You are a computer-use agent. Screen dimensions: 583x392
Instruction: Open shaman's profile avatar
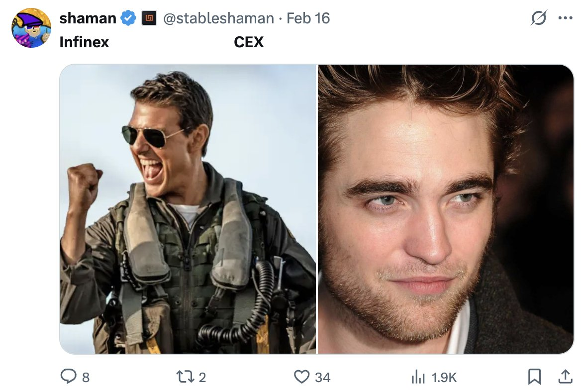(31, 28)
